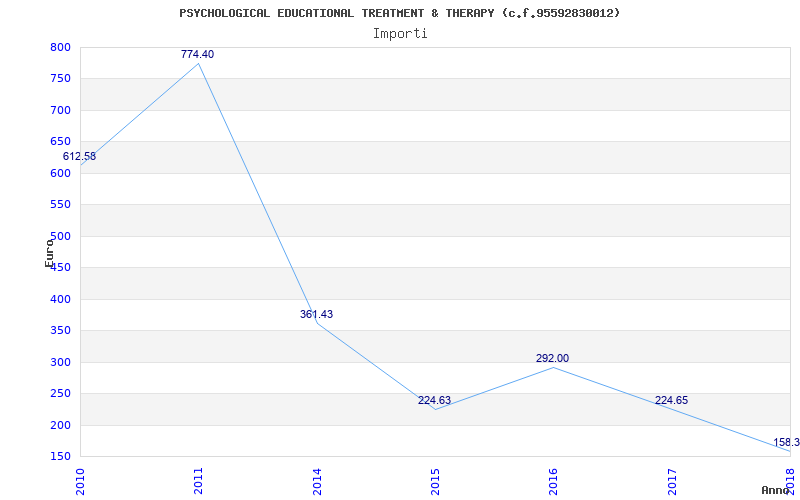Image resolution: width=800 pixels, height=500 pixels.
Task: Click the 361.43 data label
Action: [316, 314]
